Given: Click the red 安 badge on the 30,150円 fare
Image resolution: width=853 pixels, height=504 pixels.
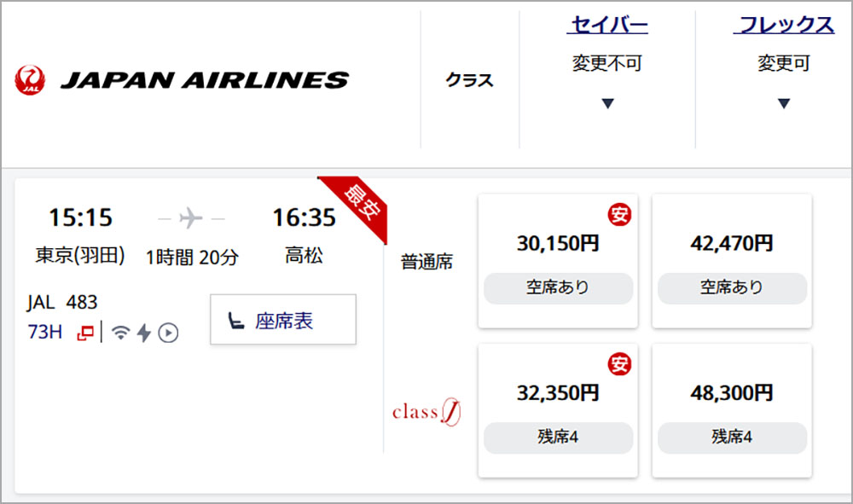Looking at the screenshot, I should [x=619, y=214].
